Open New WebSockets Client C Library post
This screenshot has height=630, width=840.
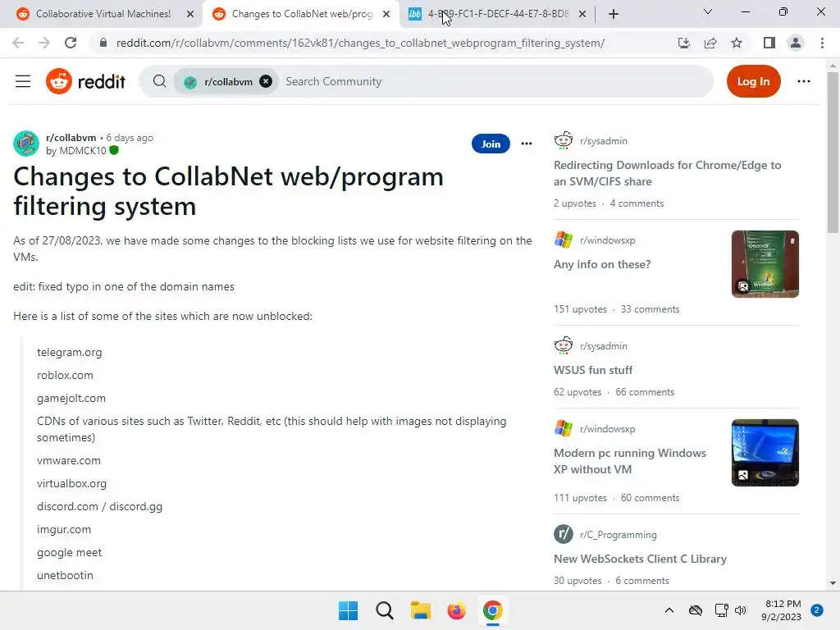(640, 559)
